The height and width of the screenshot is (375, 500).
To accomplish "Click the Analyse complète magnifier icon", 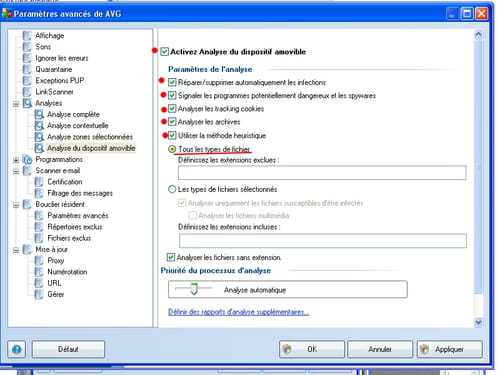I will (x=39, y=114).
